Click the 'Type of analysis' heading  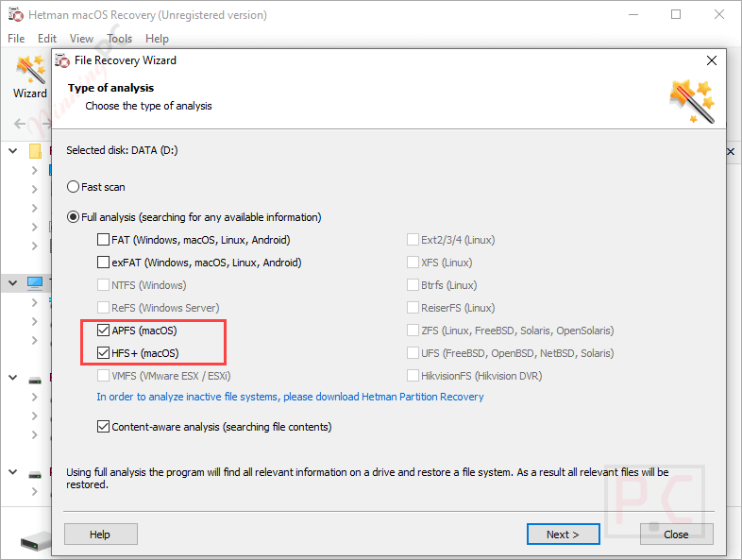[110, 88]
